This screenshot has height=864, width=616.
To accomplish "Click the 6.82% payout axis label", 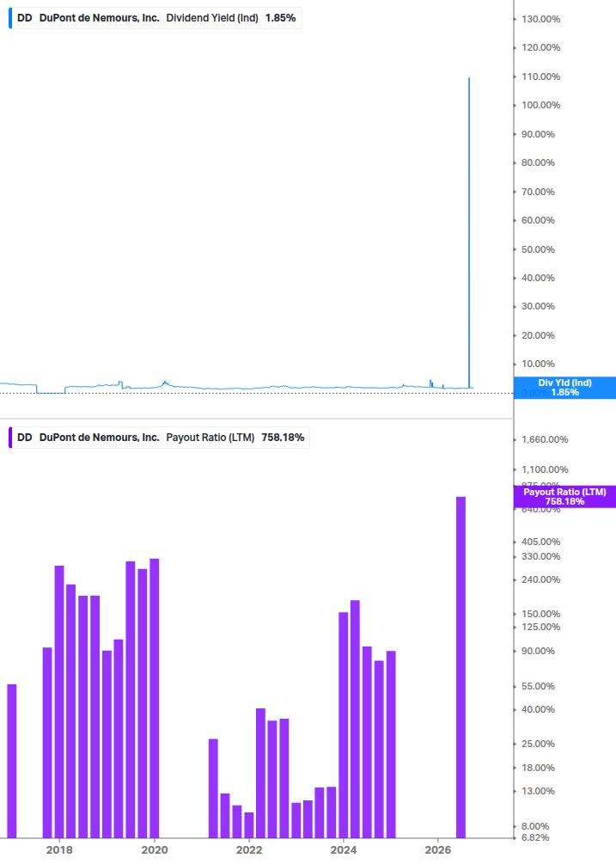I will [535, 837].
